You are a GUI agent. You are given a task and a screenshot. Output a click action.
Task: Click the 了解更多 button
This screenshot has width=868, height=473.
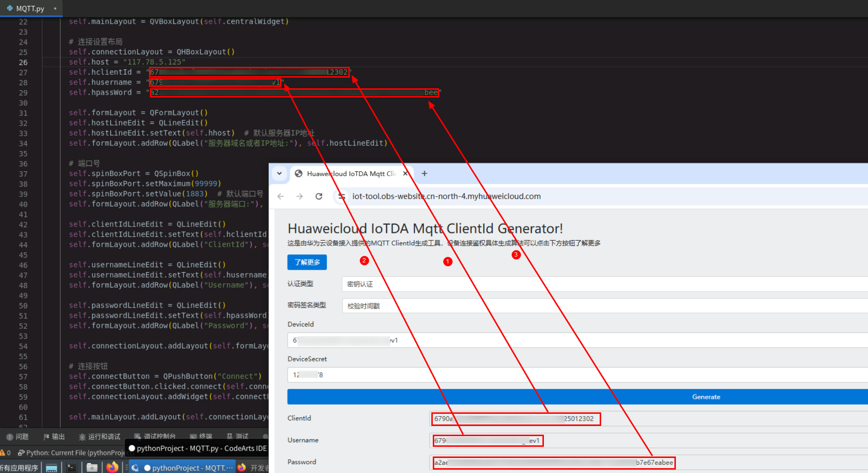307,262
